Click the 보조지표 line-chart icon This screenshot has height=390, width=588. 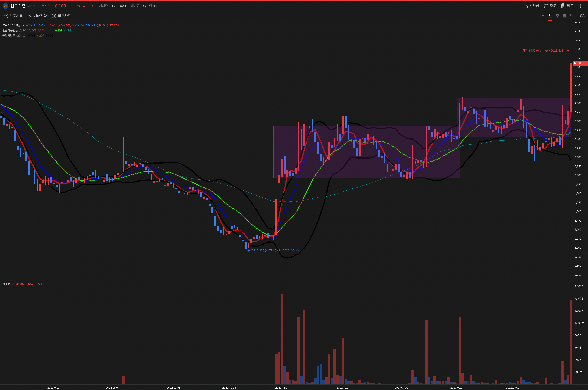click(6, 16)
